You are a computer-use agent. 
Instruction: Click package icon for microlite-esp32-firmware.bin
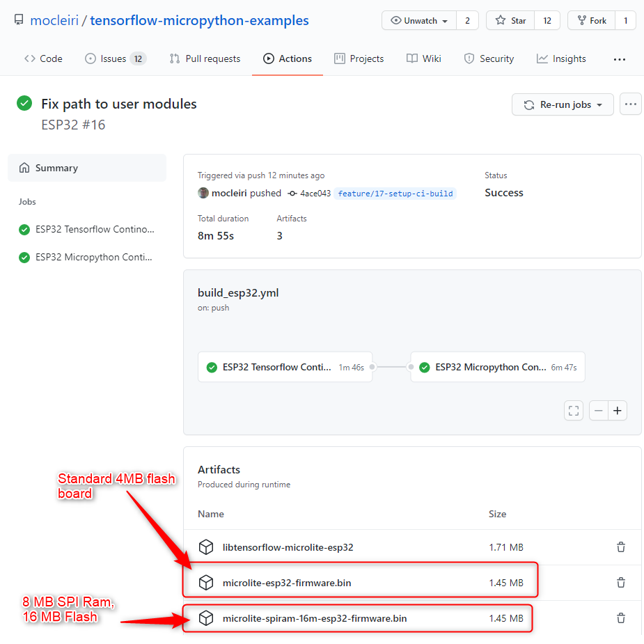pyautogui.click(x=206, y=583)
